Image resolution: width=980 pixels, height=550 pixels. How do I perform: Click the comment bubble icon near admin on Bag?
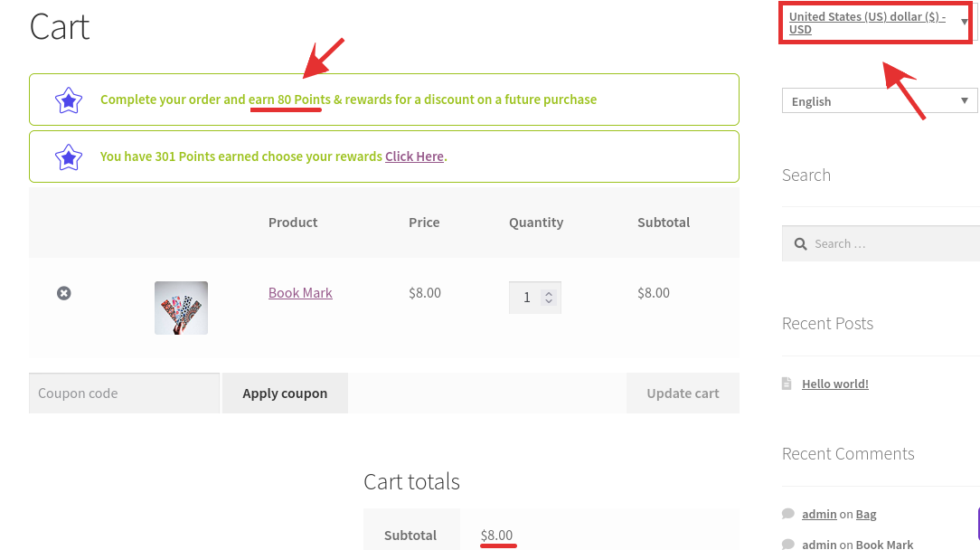[787, 513]
